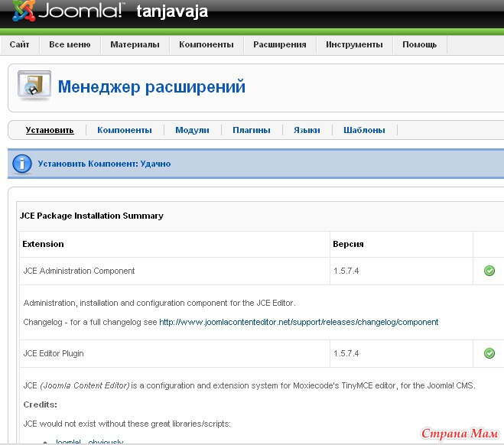Click the 'Administration, installation and configuration component' description
The image size is (504, 445).
159,303
